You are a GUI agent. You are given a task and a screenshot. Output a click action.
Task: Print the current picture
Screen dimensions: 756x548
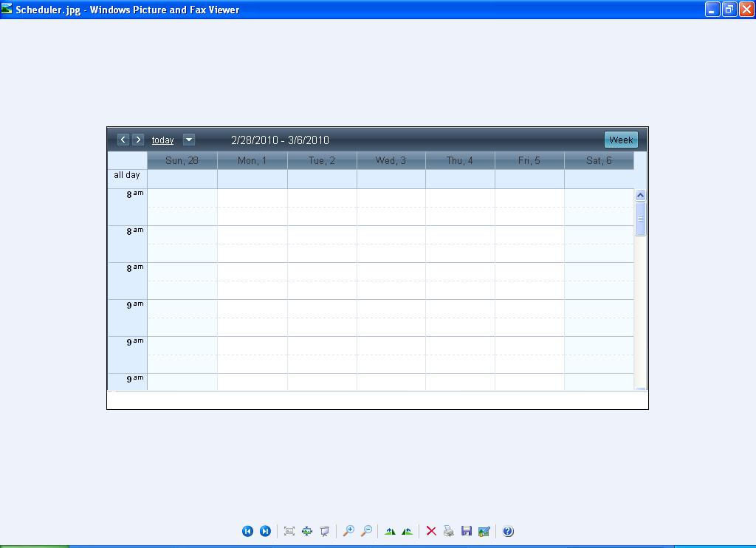click(x=449, y=531)
